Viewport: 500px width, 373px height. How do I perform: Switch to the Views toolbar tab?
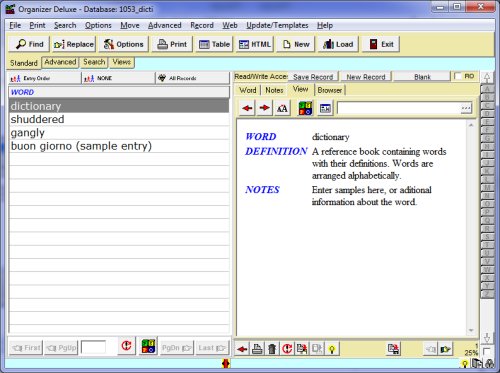click(122, 62)
